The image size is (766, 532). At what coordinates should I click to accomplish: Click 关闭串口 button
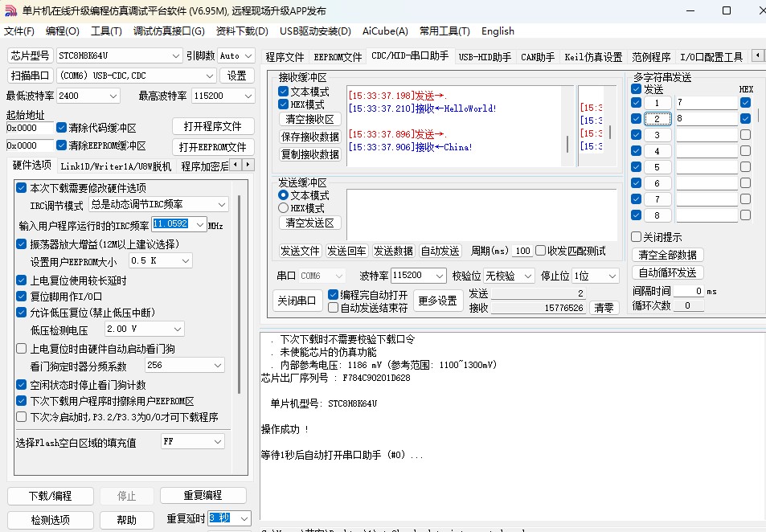[x=297, y=301]
